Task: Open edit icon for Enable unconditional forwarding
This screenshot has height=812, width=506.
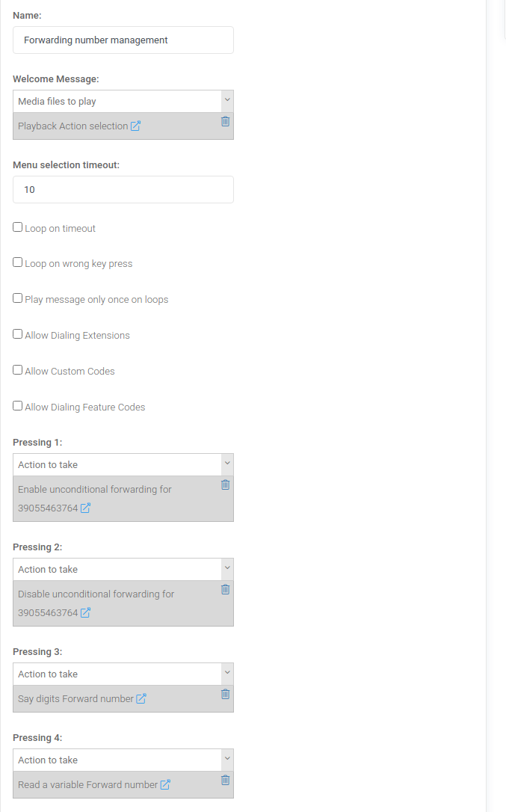Action: pos(85,508)
